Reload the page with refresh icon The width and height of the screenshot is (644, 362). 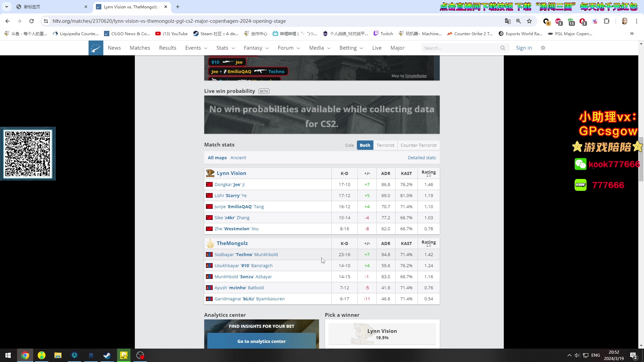[x=32, y=21]
